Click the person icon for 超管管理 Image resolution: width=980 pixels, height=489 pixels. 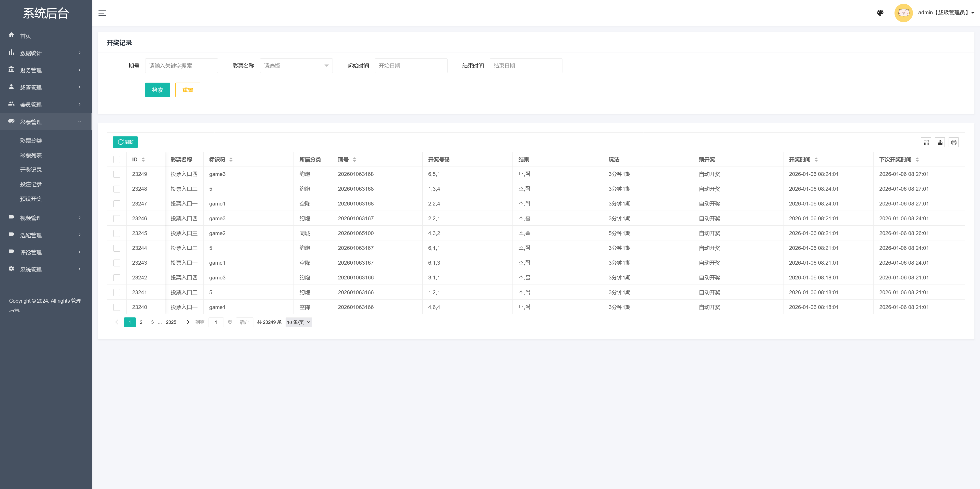click(x=11, y=87)
